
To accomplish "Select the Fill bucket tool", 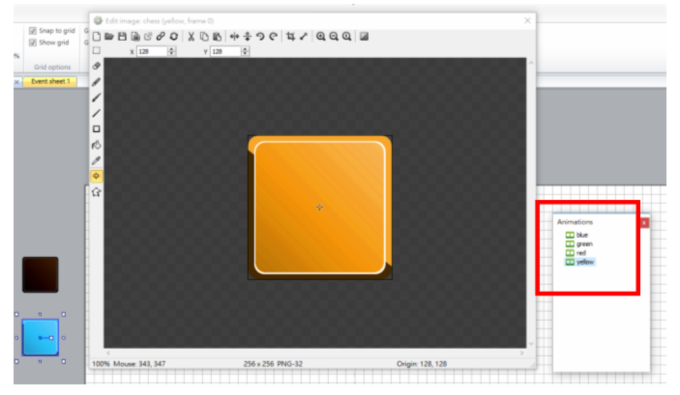I will (x=96, y=145).
